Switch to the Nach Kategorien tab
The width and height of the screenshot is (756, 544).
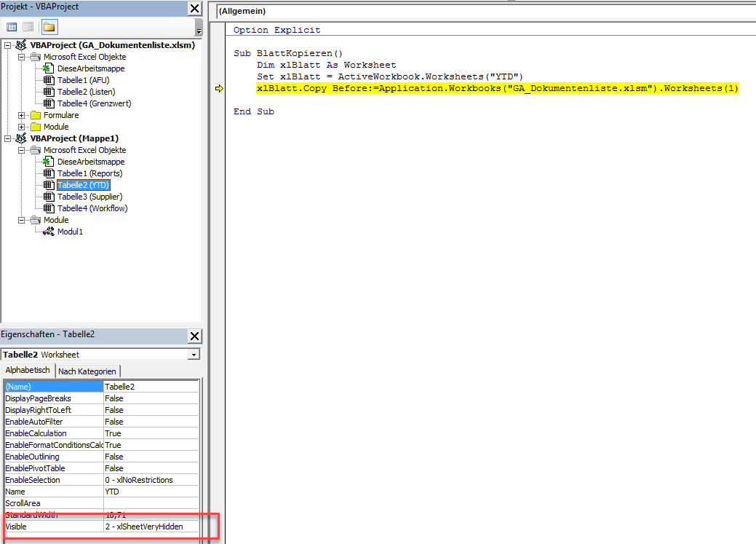[87, 371]
